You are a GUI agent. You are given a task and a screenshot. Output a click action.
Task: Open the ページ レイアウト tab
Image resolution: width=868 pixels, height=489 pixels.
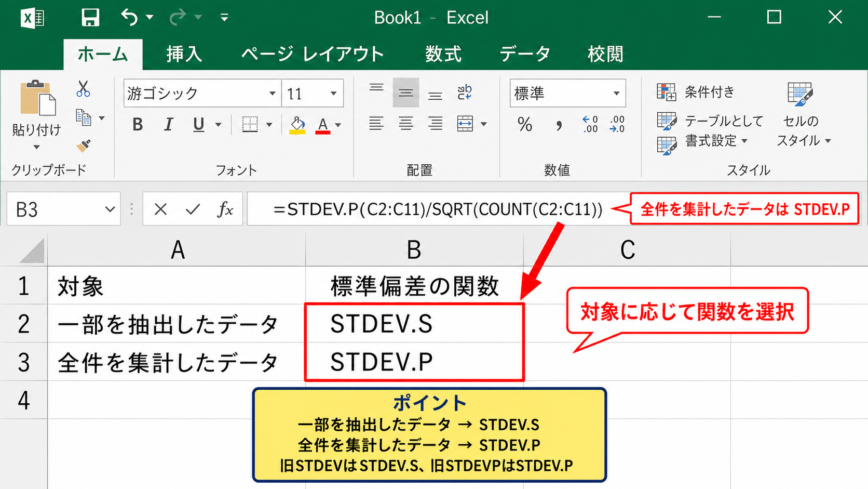click(x=312, y=54)
